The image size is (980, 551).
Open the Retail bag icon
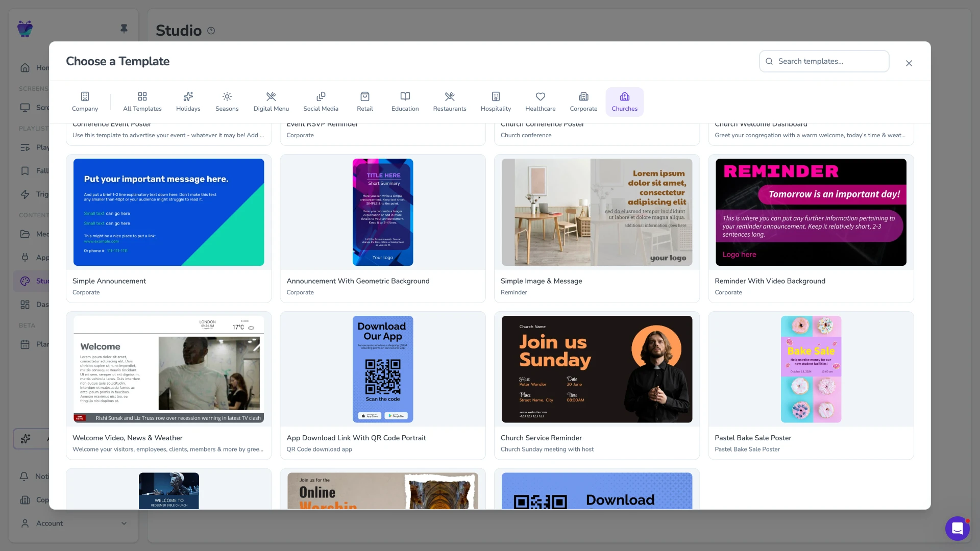365,96
